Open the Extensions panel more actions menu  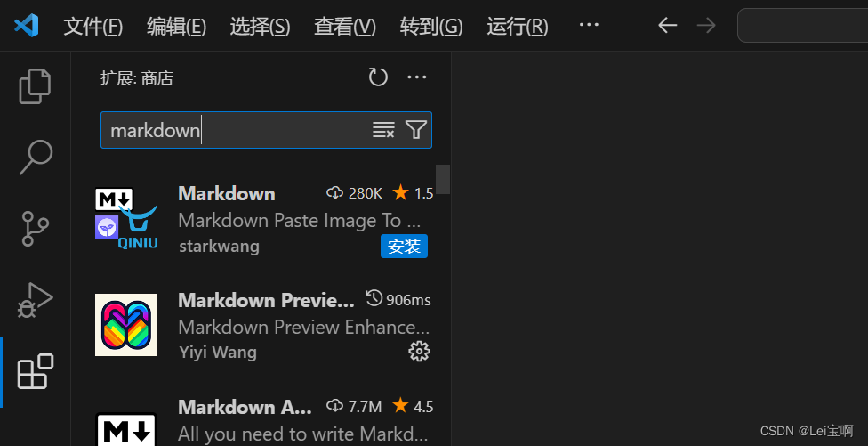417,77
